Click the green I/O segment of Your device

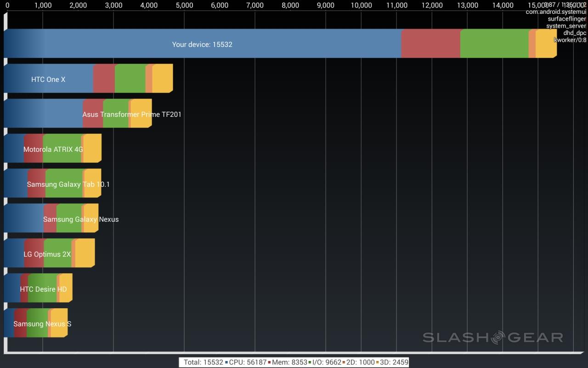(x=494, y=44)
